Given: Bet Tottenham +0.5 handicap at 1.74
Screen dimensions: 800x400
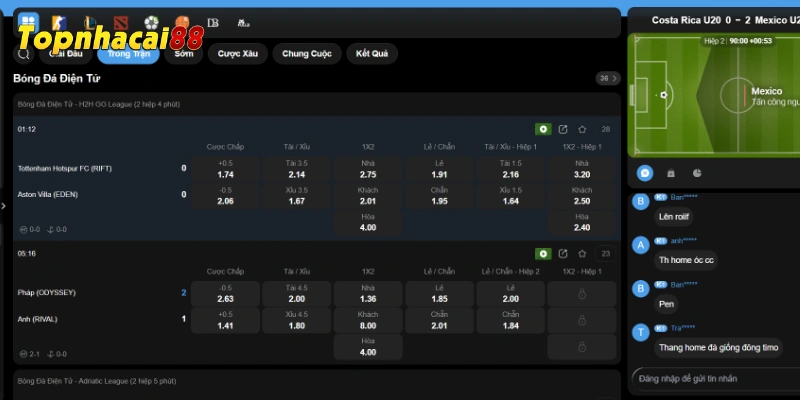Looking at the screenshot, I should click(225, 169).
